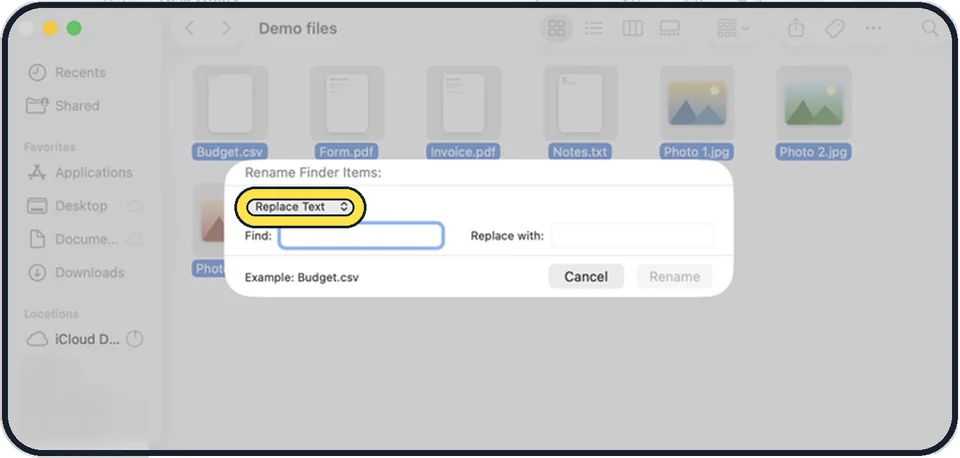Select the Budget.csv file icon
Screen dimensions: 960x458
click(x=230, y=103)
